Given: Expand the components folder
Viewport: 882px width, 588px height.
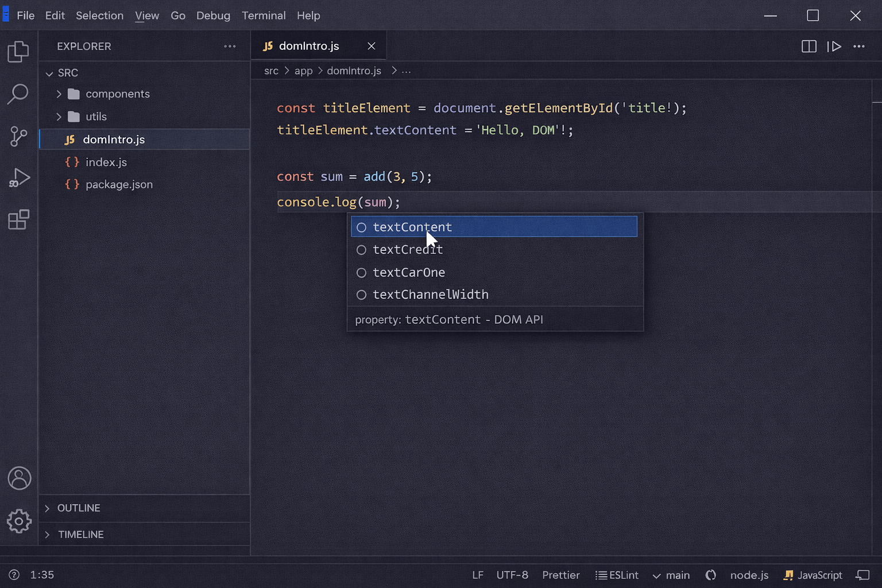Looking at the screenshot, I should (x=59, y=94).
